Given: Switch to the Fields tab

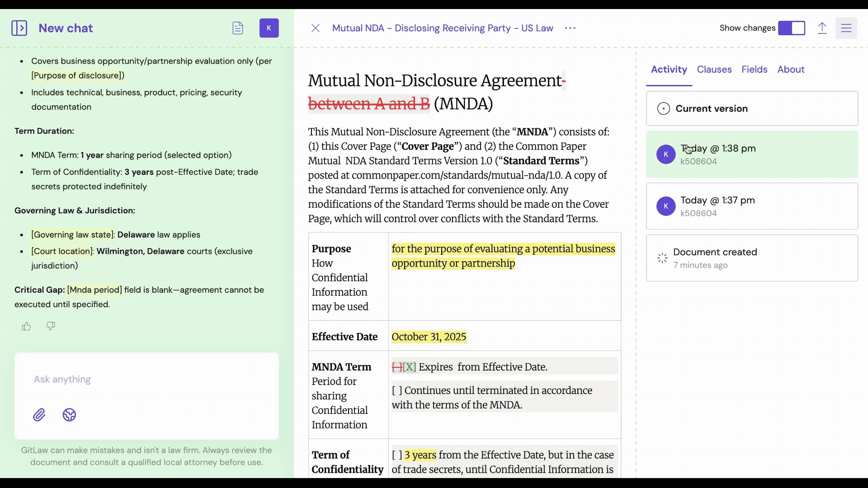Looking at the screenshot, I should [x=754, y=70].
